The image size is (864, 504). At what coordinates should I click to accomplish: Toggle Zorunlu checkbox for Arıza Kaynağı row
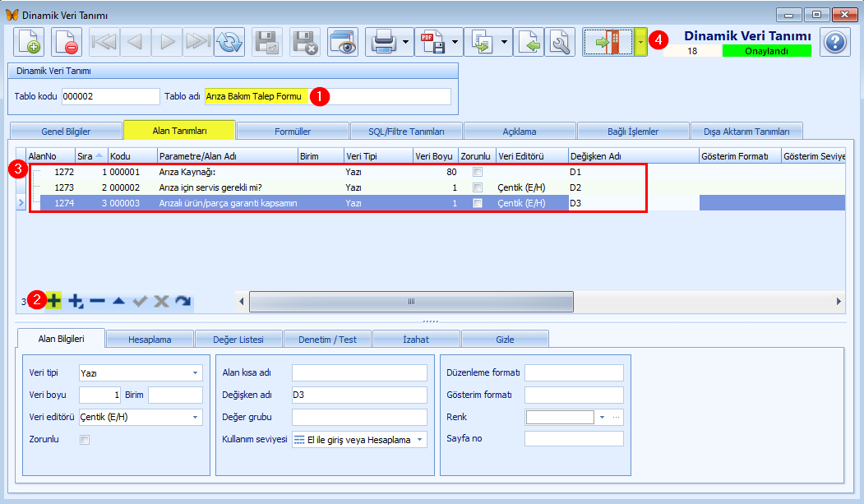coord(478,172)
